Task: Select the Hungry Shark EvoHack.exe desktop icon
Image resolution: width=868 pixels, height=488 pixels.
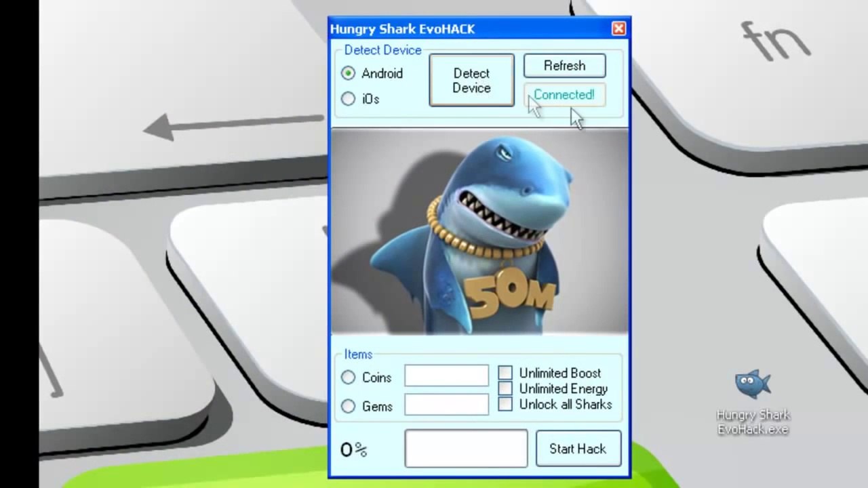Action: pos(753,402)
